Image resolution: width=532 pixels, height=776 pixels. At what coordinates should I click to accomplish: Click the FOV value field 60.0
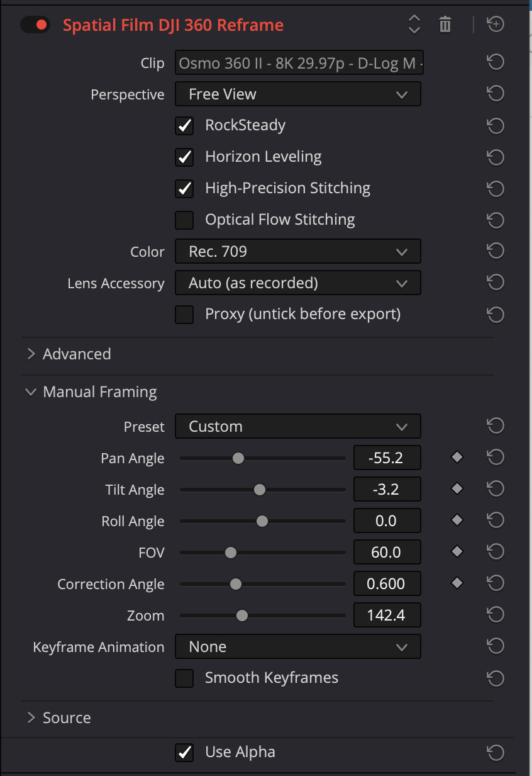point(387,552)
